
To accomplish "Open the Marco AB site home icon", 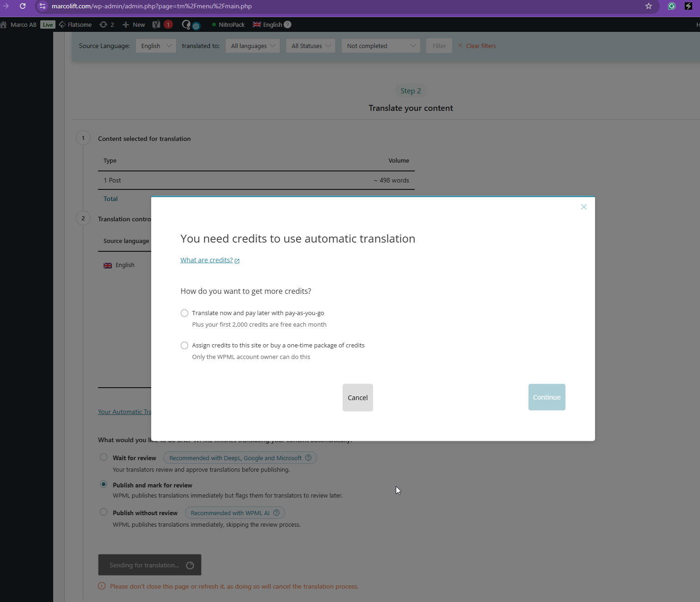I will pyautogui.click(x=4, y=24).
